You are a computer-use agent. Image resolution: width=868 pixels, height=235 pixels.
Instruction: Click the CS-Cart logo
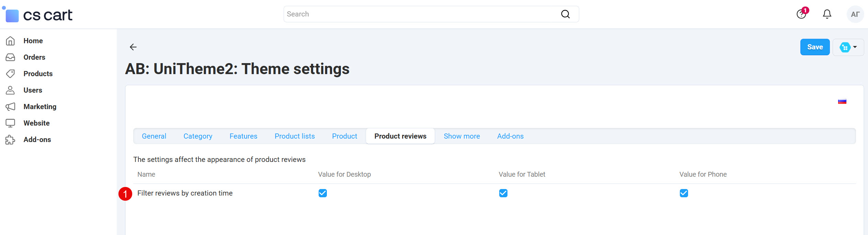point(37,14)
